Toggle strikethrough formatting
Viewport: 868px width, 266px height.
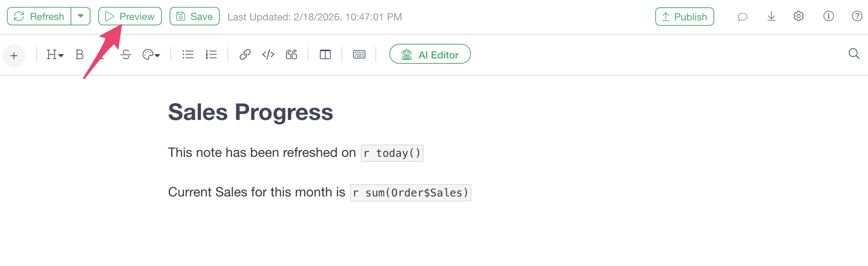[126, 55]
